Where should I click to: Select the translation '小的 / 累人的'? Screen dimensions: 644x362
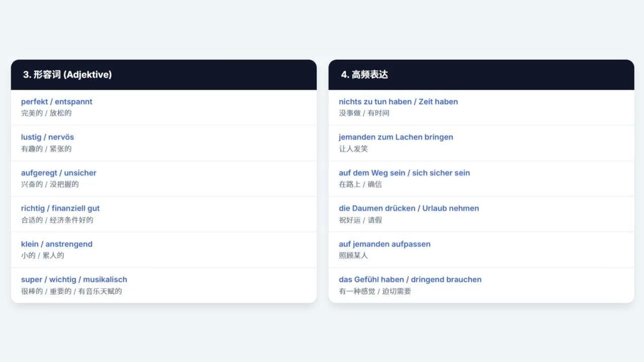[x=43, y=255]
